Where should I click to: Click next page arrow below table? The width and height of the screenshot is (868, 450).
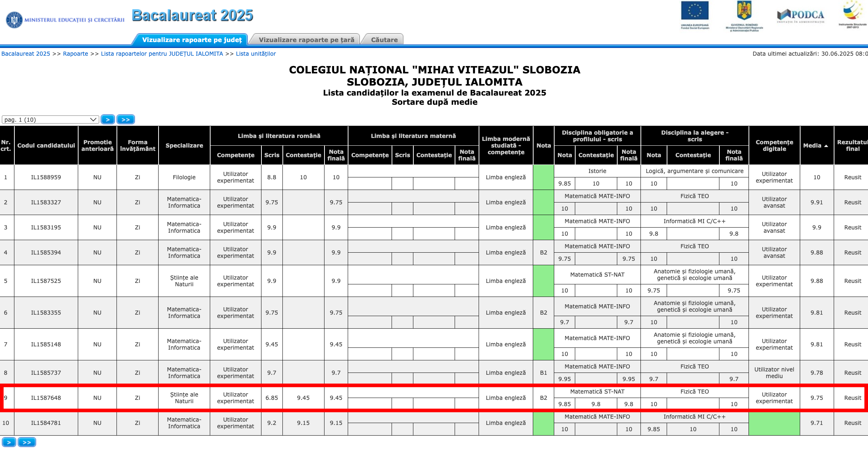pos(9,442)
